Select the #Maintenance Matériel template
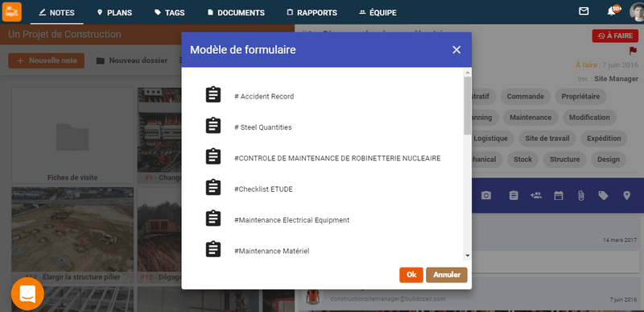 [x=271, y=251]
